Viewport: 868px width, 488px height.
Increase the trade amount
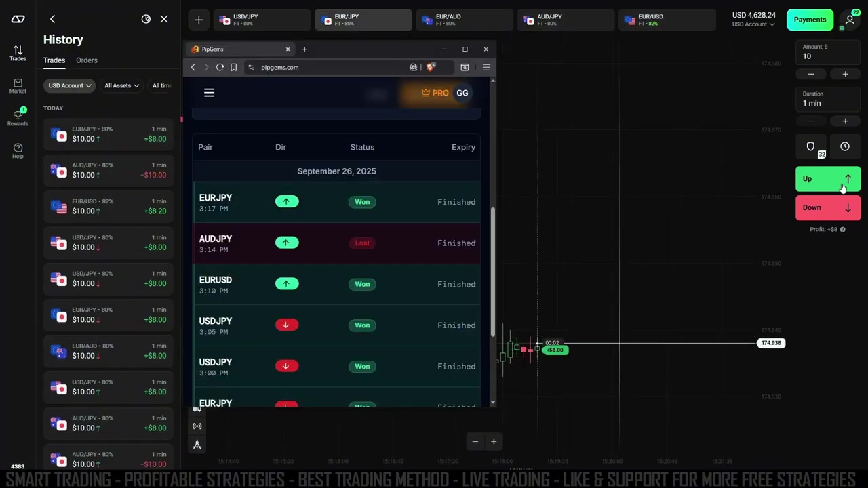point(845,74)
